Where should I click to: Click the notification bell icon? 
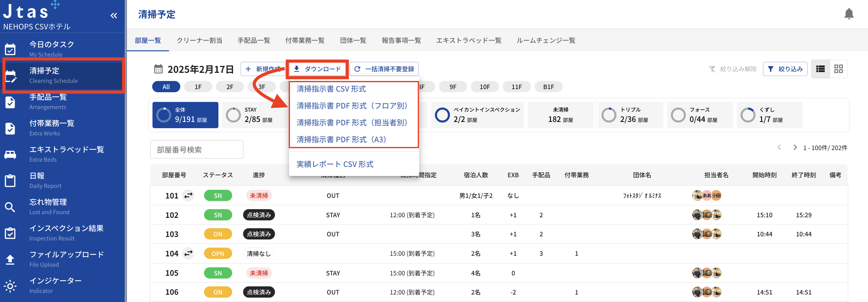[848, 14]
